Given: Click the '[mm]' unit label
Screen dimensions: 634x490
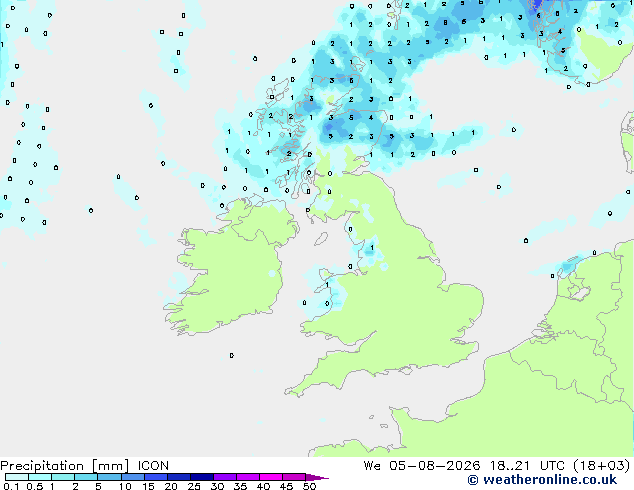Looking at the screenshot, I should tap(110, 466).
